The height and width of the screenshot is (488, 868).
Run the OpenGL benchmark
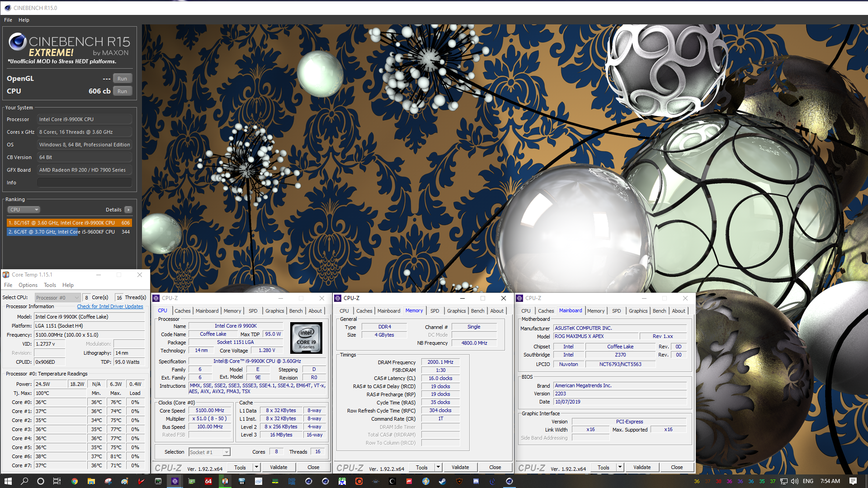[x=122, y=79]
